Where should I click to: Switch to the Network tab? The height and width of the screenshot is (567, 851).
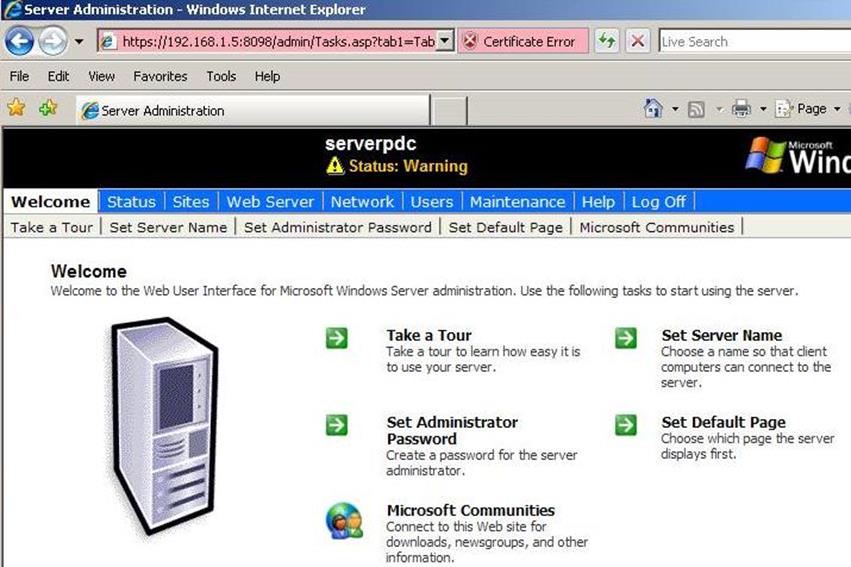[362, 202]
